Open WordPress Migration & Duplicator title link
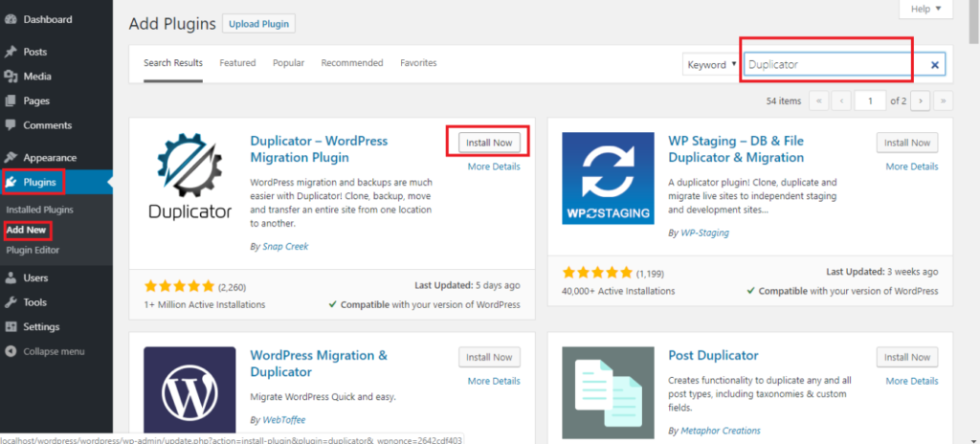This screenshot has height=444, width=980. (x=319, y=364)
